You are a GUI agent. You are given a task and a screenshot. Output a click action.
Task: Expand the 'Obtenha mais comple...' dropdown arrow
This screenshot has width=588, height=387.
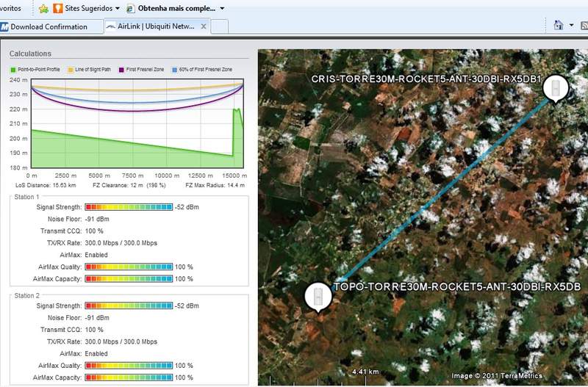(222, 8)
